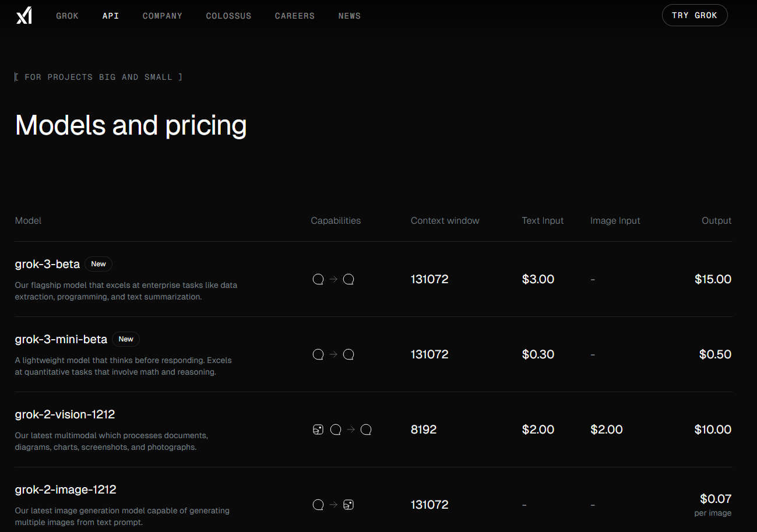The width and height of the screenshot is (757, 532).
Task: Click the TRY GROK button
Action: click(x=695, y=15)
